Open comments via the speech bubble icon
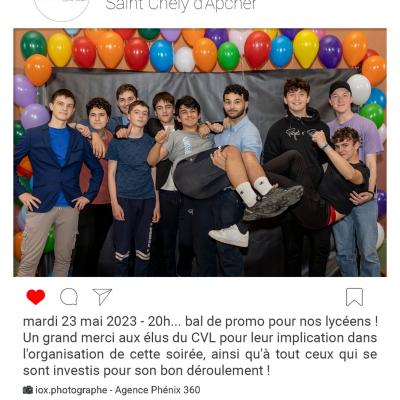The image size is (400, 400). coord(69,297)
